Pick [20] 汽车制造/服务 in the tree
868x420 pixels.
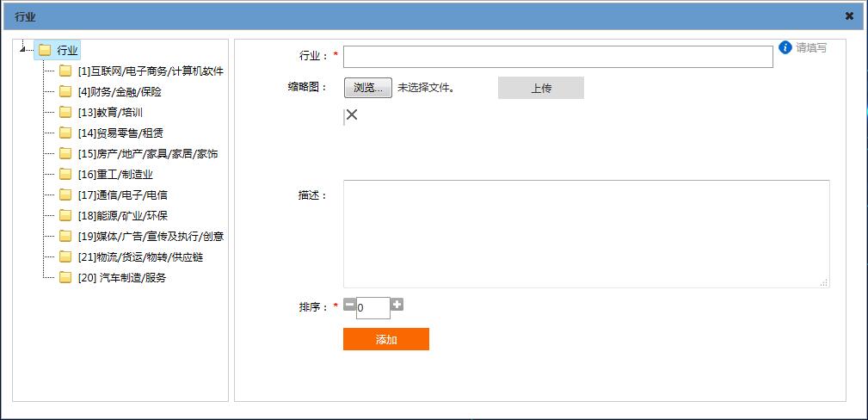click(x=121, y=277)
